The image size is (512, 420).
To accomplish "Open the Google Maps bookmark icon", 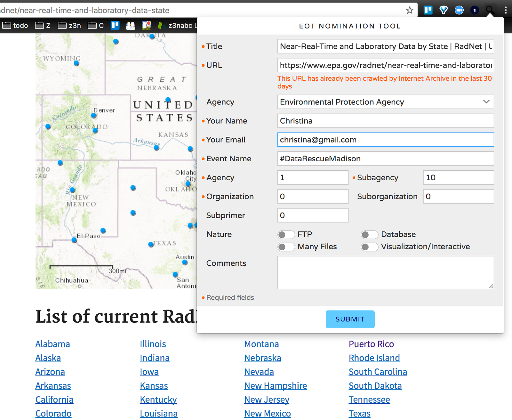I will 146,25.
